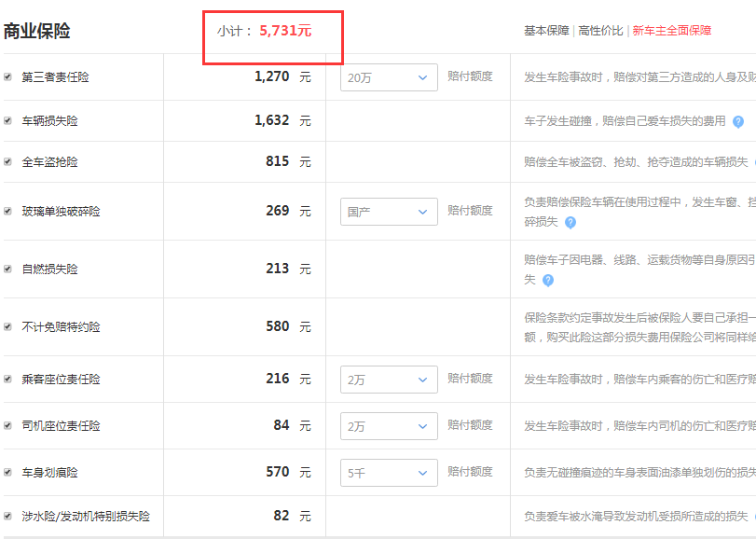Click the help icon for 车辆损失险 description

pyautogui.click(x=737, y=121)
